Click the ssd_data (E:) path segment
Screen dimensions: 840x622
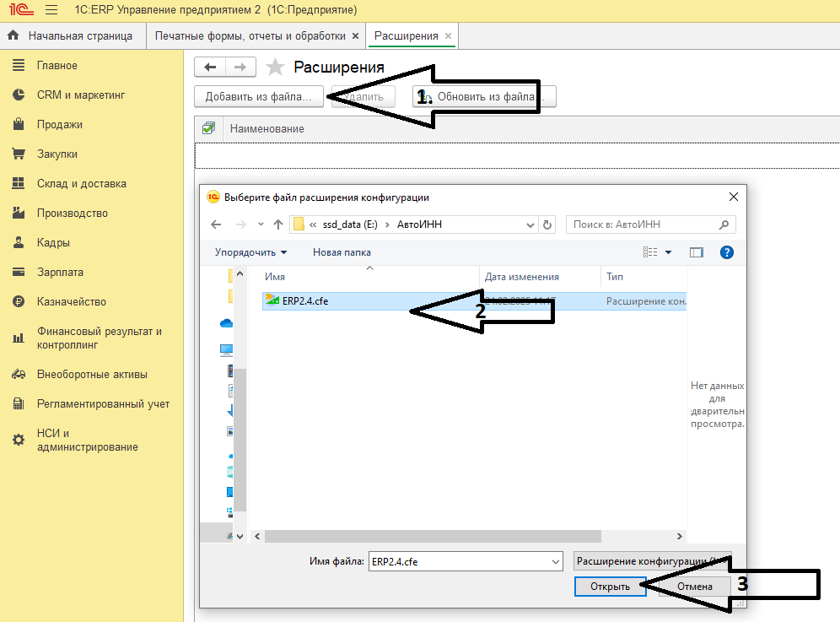pos(350,224)
